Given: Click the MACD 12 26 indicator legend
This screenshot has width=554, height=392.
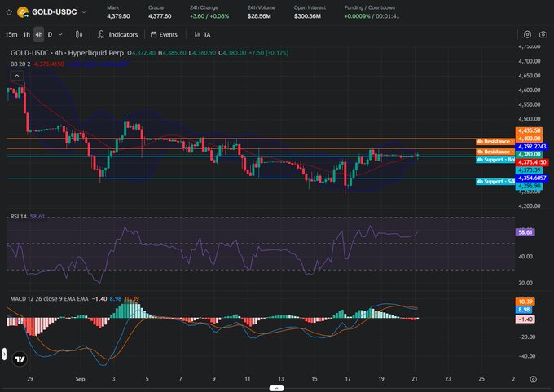Looking at the screenshot, I should pyautogui.click(x=49, y=298).
